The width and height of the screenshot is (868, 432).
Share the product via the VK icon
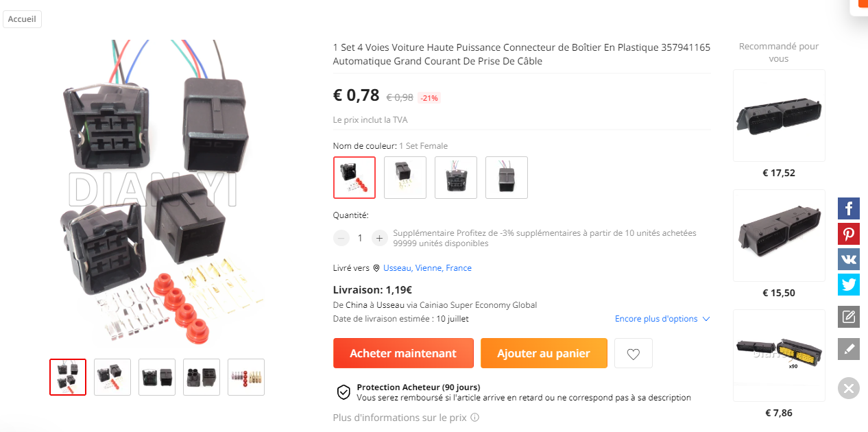click(x=848, y=259)
